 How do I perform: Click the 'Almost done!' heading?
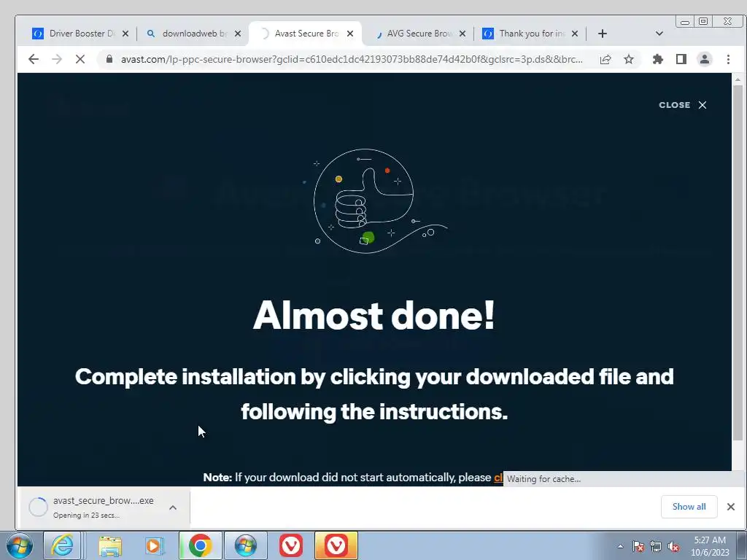pos(374,315)
